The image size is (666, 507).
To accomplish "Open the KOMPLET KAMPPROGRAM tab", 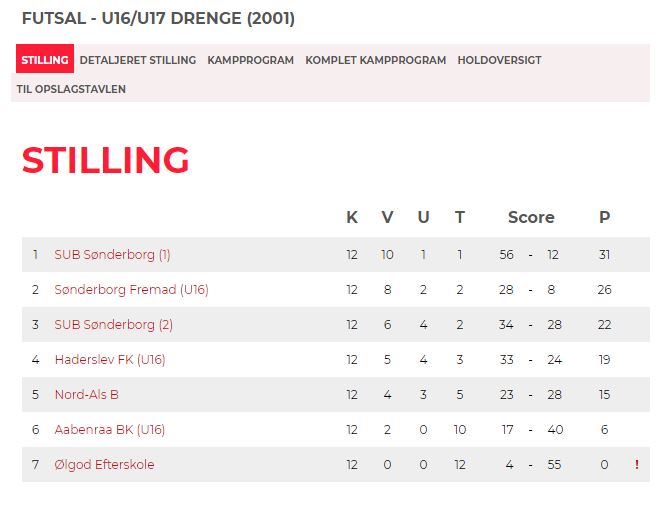I will [x=375, y=60].
